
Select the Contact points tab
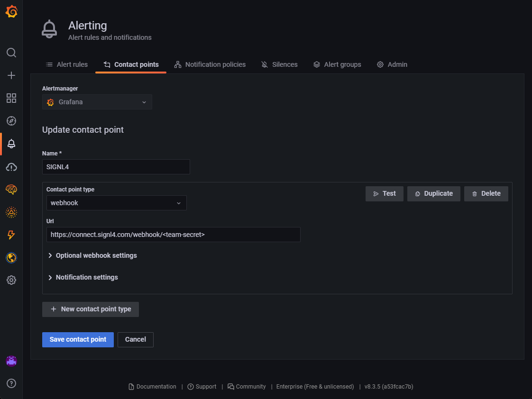[x=131, y=64]
